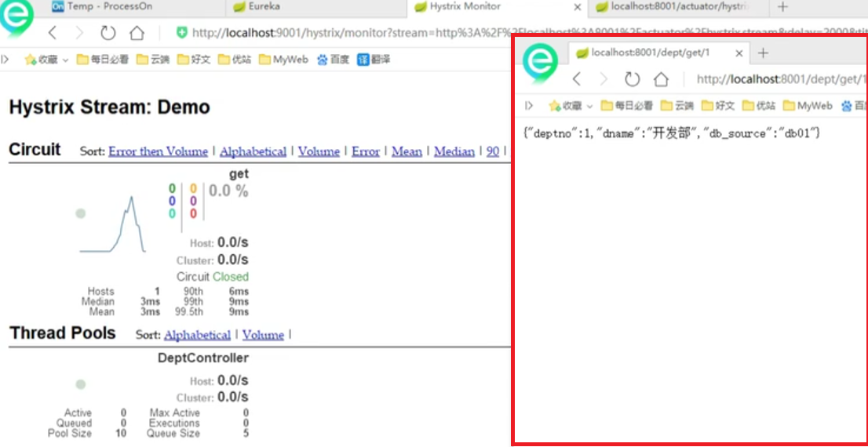Click the Queue Size value 5
Screen dimensions: 868x447
click(x=245, y=433)
